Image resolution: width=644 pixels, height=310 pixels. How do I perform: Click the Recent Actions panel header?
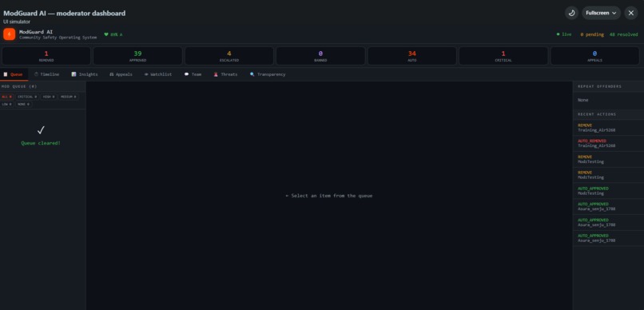tap(597, 114)
